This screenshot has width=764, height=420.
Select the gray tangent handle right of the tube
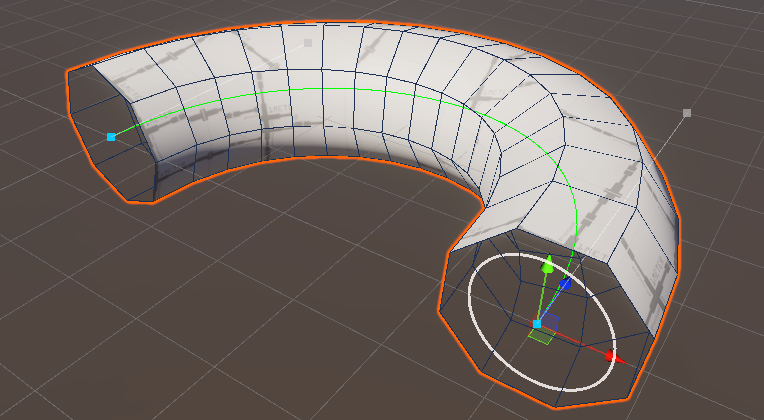(687, 113)
